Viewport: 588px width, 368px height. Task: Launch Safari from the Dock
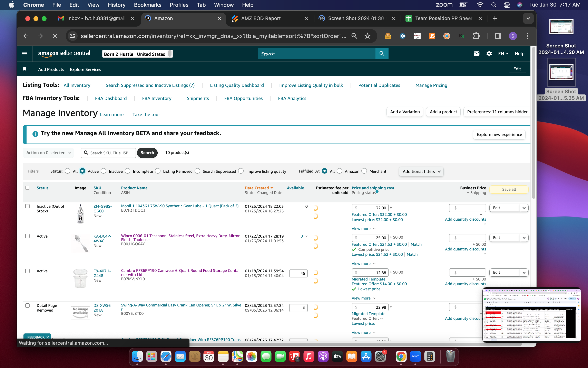click(166, 357)
